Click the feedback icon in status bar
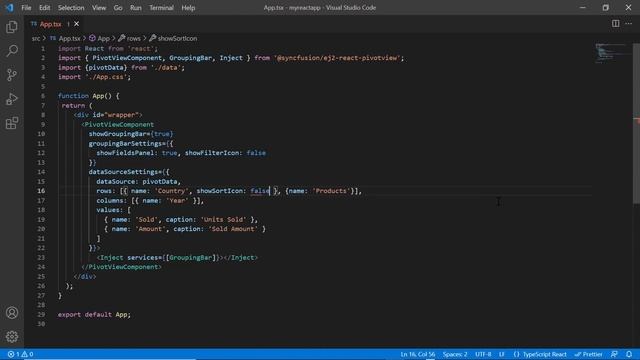 614,354
